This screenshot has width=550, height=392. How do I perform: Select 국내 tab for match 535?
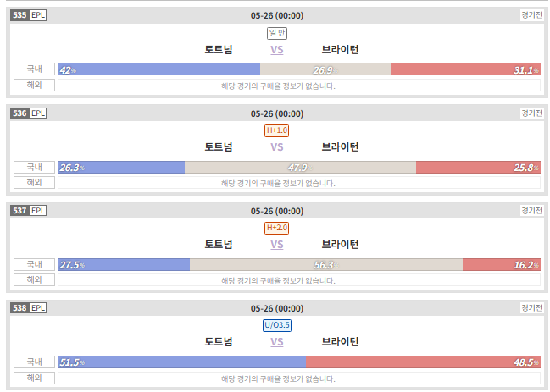35,69
